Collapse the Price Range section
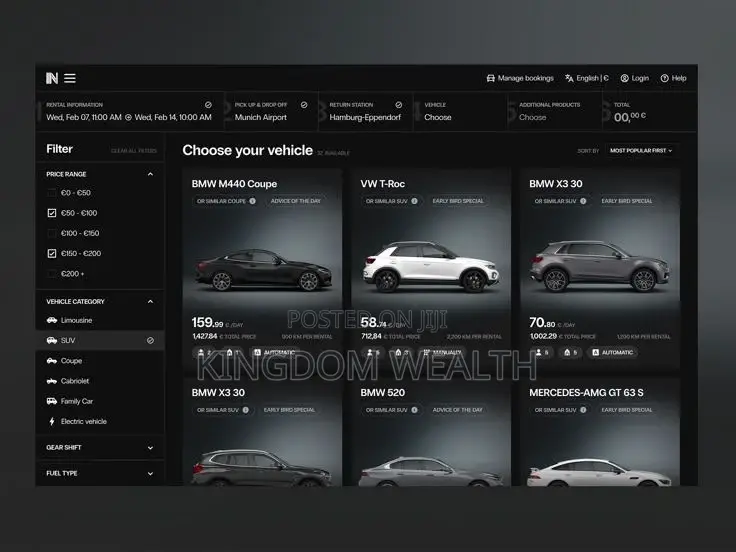Viewport: 736px width, 552px height. 150,174
